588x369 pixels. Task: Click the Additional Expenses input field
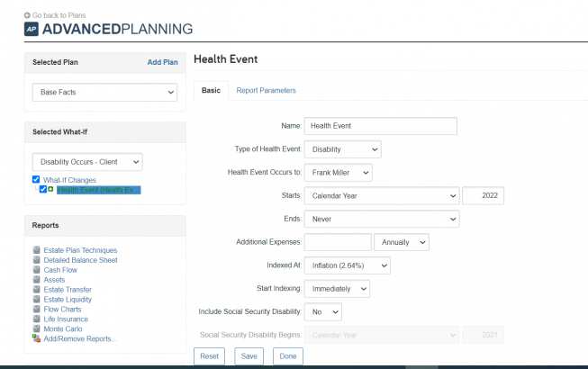(x=338, y=242)
